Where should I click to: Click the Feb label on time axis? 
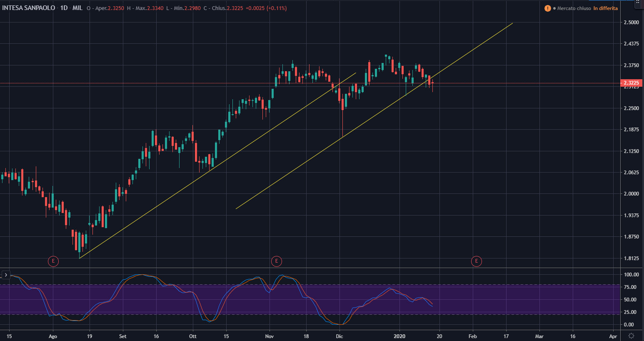[473, 336]
